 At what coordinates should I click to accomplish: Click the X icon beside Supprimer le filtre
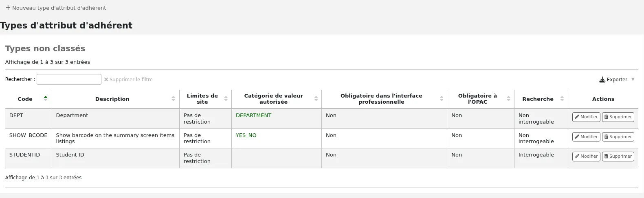pos(106,80)
